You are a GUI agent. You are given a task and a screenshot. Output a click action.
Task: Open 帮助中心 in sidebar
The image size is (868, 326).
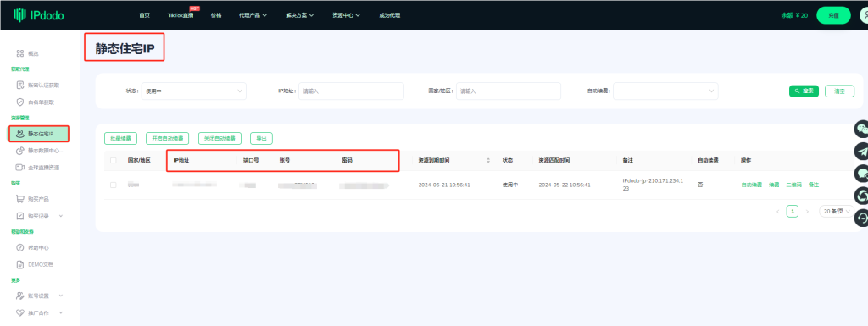(33, 247)
